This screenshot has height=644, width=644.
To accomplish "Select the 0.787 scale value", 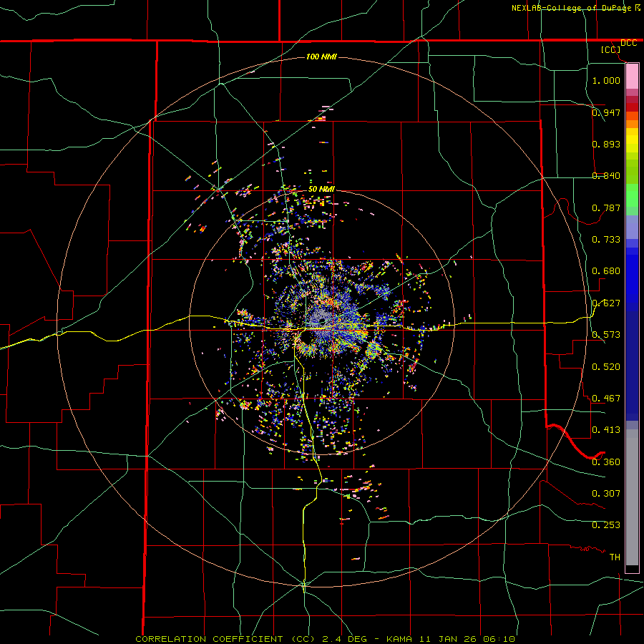I will [606, 208].
